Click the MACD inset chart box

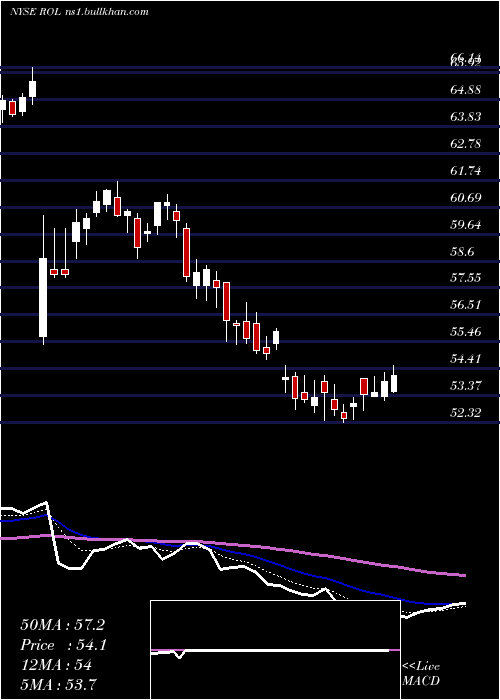(275, 650)
